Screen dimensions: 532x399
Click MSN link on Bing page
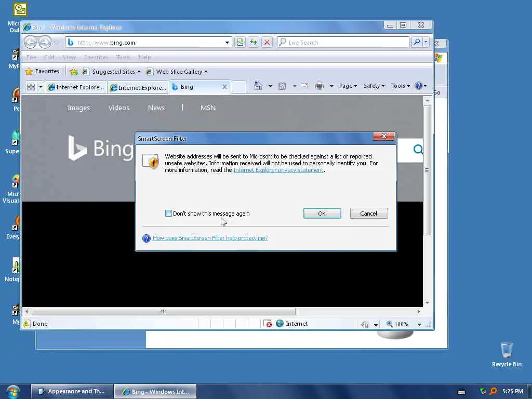pos(208,108)
